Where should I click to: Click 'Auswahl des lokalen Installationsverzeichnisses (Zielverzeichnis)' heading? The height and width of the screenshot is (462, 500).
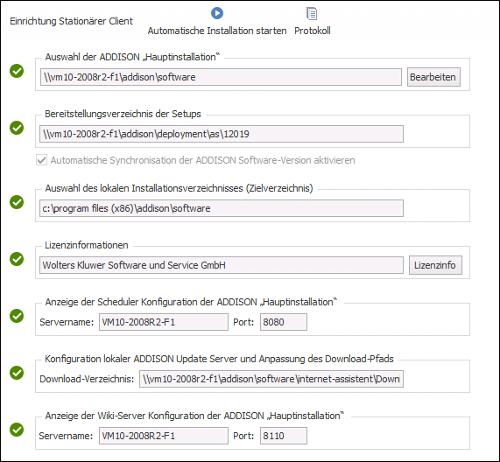(x=179, y=188)
